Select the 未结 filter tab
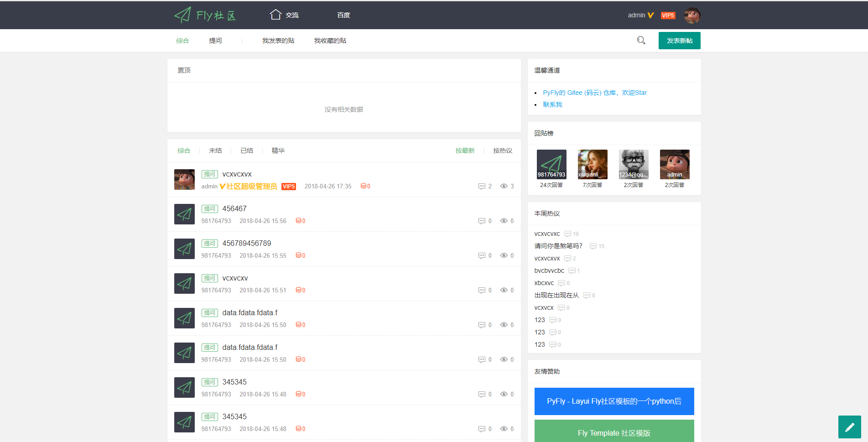 pyautogui.click(x=215, y=151)
